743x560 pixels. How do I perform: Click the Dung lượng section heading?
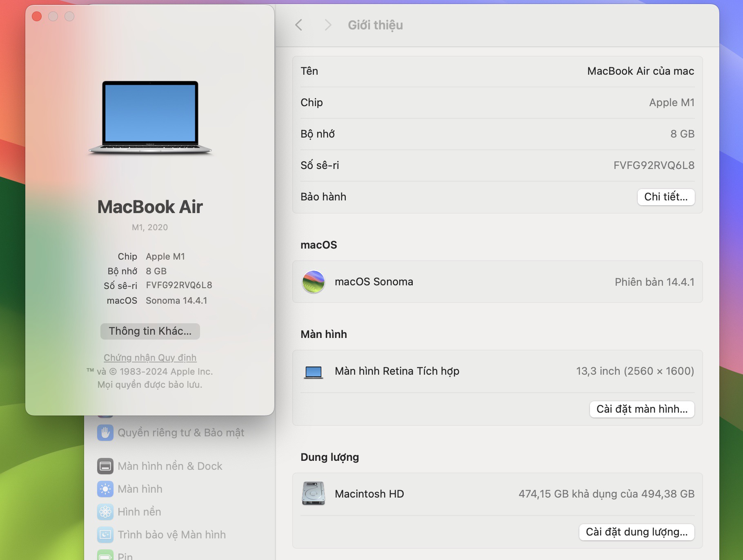coord(329,457)
